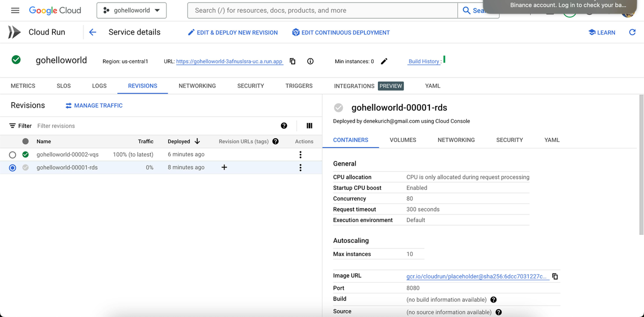Open actions menu for gohelloworld-00002-vqs
This screenshot has height=317, width=644.
[x=301, y=155]
